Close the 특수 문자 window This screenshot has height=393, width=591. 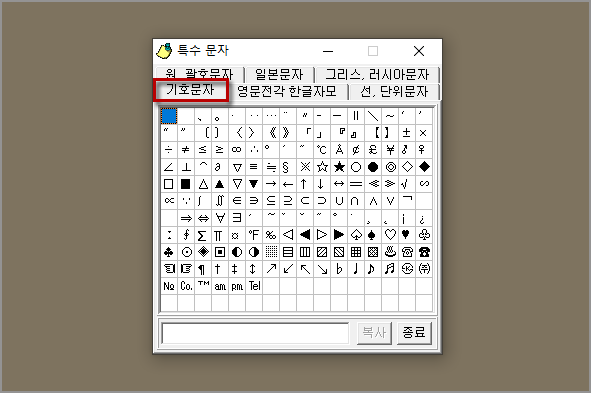pyautogui.click(x=419, y=51)
